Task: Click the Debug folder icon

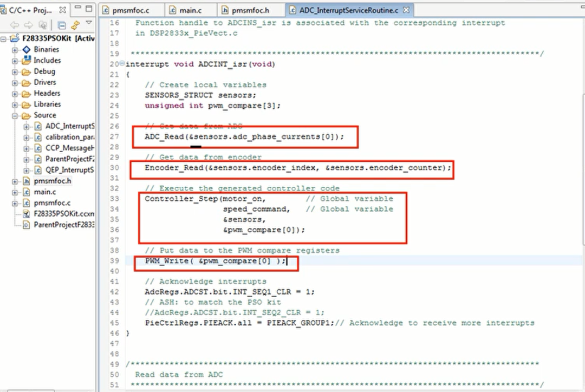Action: tap(26, 71)
